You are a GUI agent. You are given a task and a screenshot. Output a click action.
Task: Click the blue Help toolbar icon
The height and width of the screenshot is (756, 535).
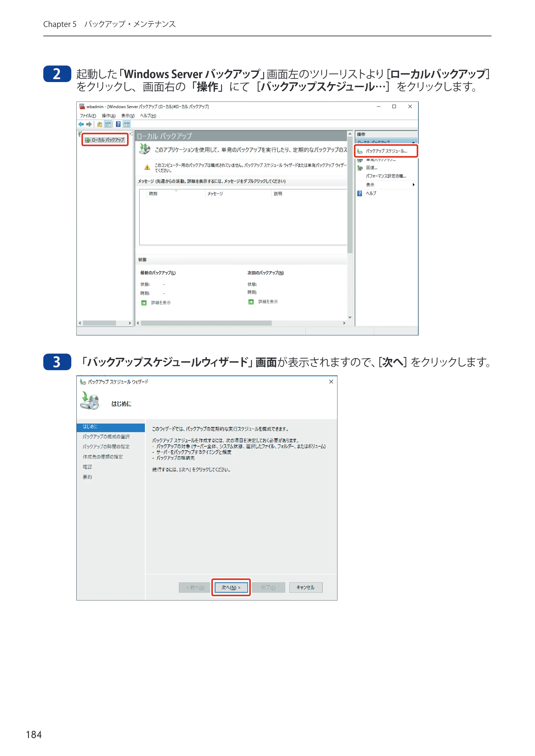click(118, 124)
